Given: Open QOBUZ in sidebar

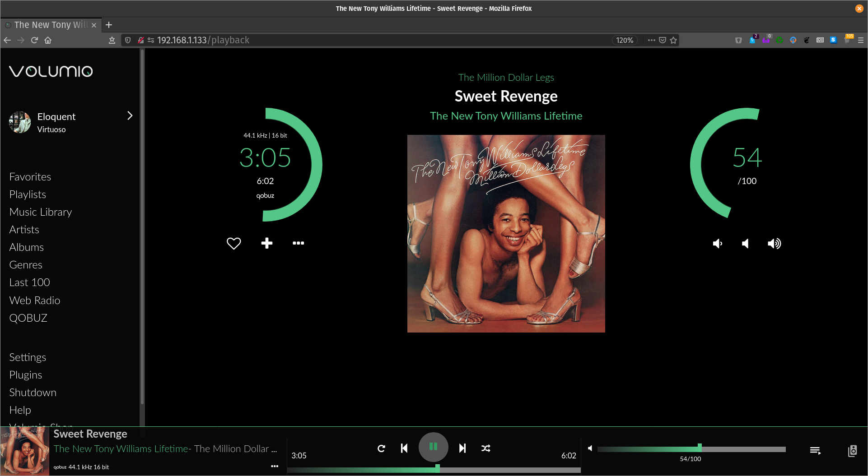Looking at the screenshot, I should point(28,318).
